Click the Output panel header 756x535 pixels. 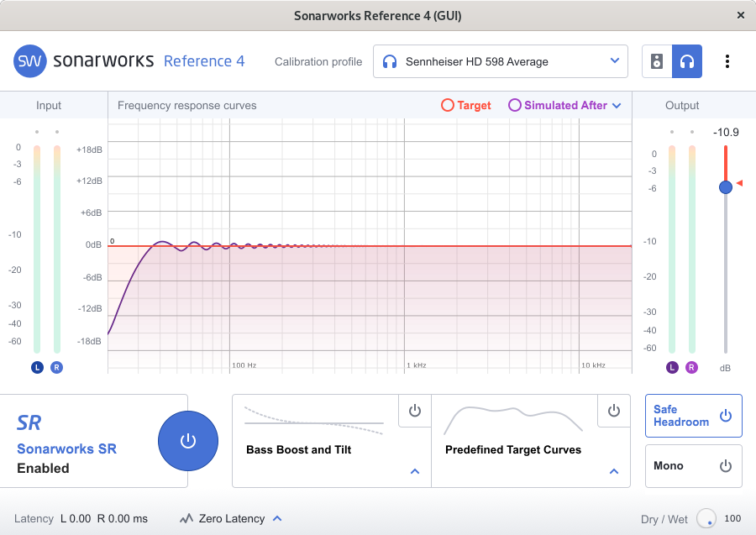point(682,106)
